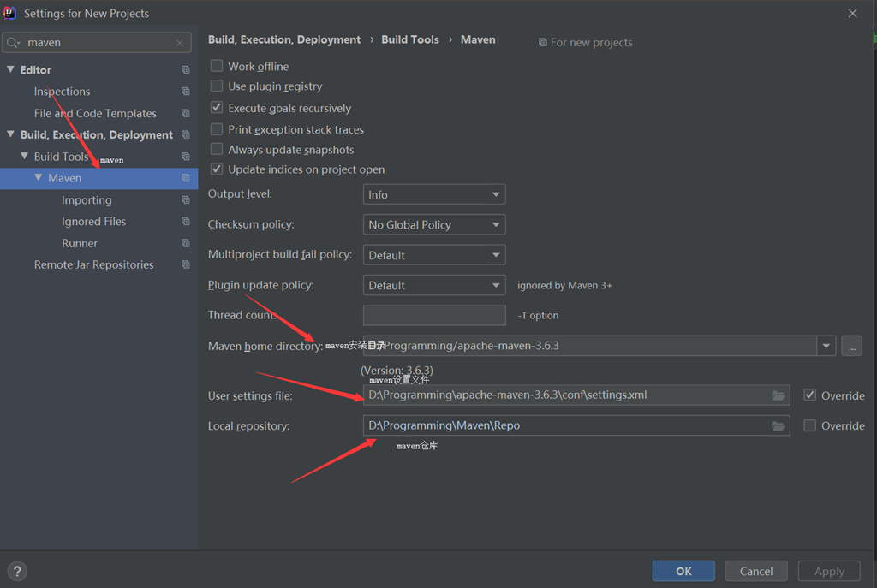Click the search magnifier icon
The image size is (877, 588).
pyautogui.click(x=14, y=43)
